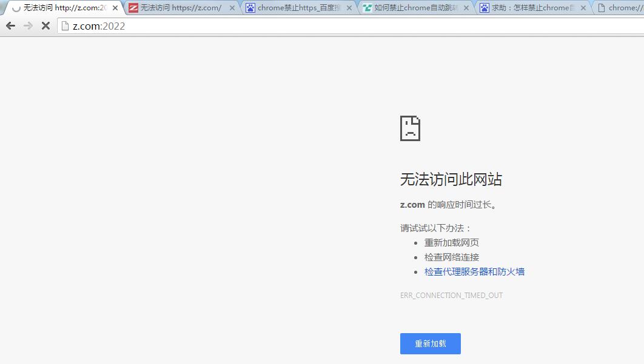Image resolution: width=644 pixels, height=364 pixels.
Task: Switch to the https://z.com/ tab
Action: click(181, 8)
